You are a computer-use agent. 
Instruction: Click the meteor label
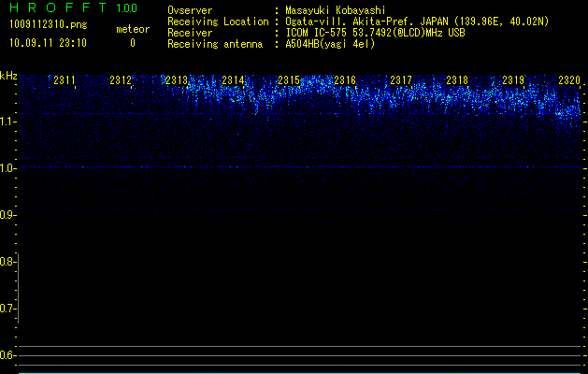pos(133,29)
